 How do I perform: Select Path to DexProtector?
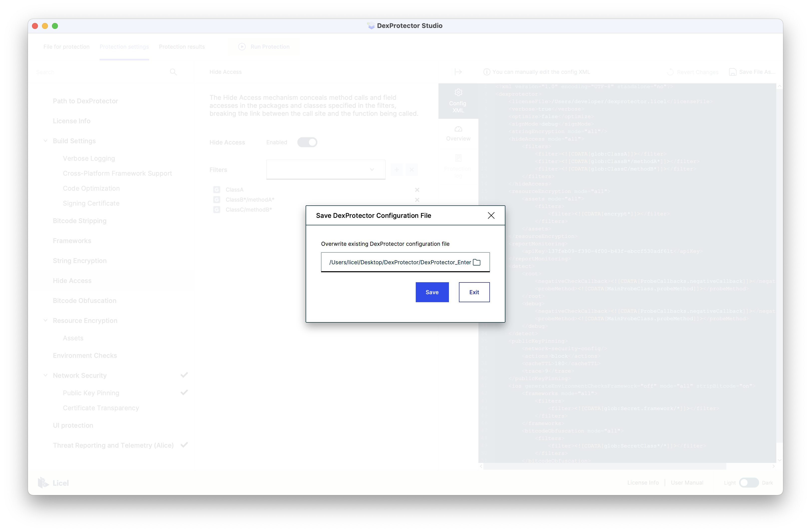point(85,101)
